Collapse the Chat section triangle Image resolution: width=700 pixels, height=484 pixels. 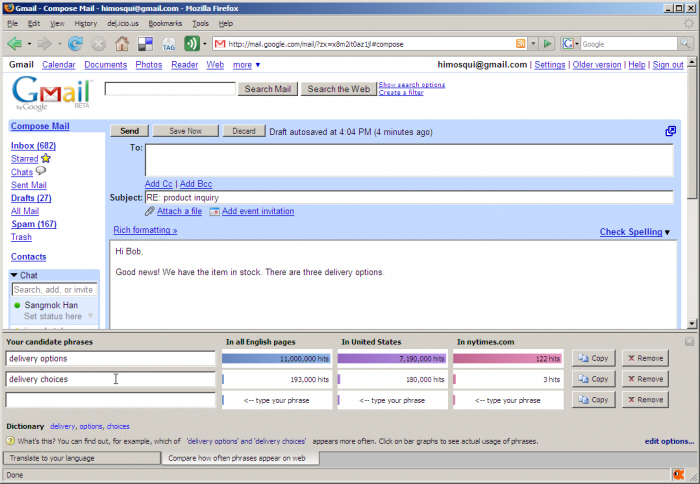coord(14,275)
